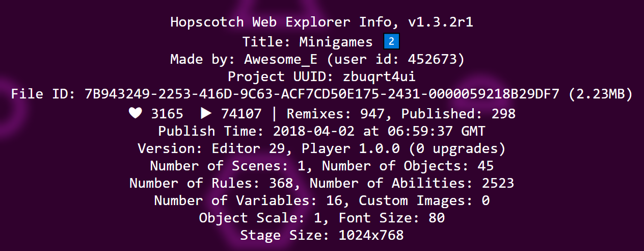This screenshot has width=644, height=251.
Task: Click 'Remixes: 947, Published: 298' text
Action: coord(401,113)
